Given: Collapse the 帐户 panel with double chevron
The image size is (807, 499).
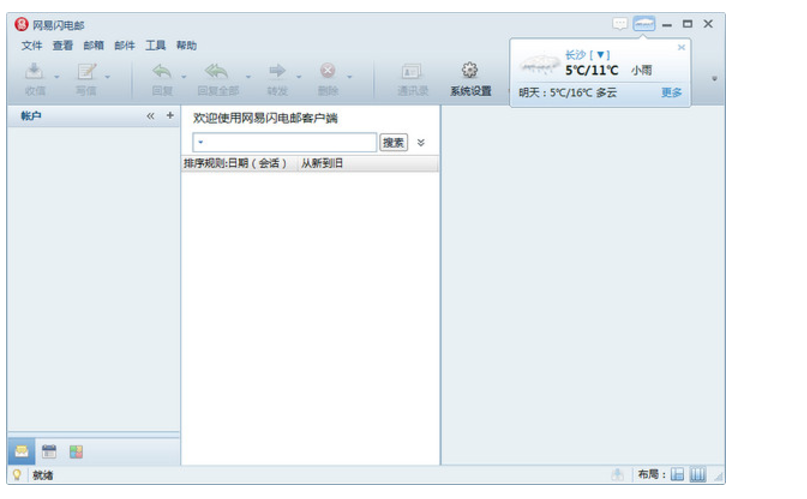Looking at the screenshot, I should pyautogui.click(x=150, y=116).
